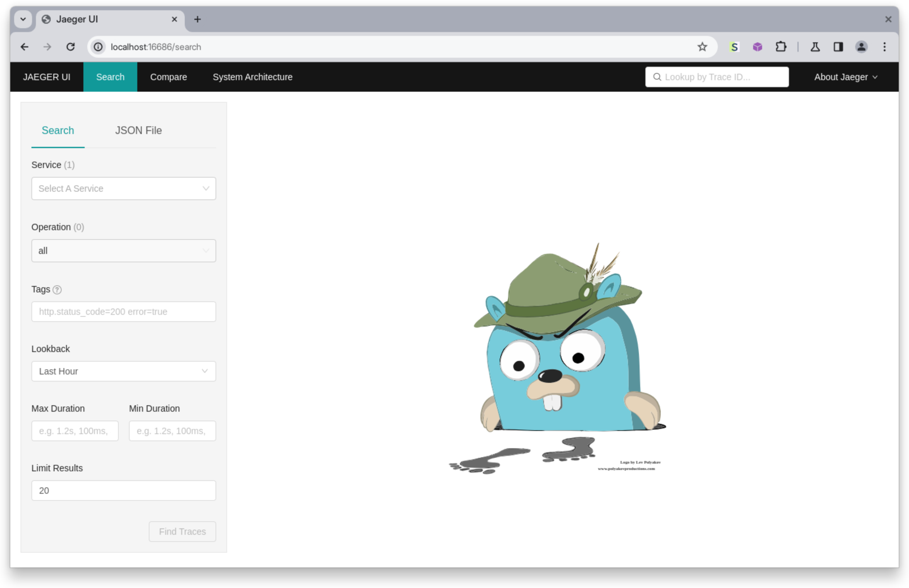Click the browser back arrow
Image resolution: width=909 pixels, height=588 pixels.
pyautogui.click(x=24, y=47)
